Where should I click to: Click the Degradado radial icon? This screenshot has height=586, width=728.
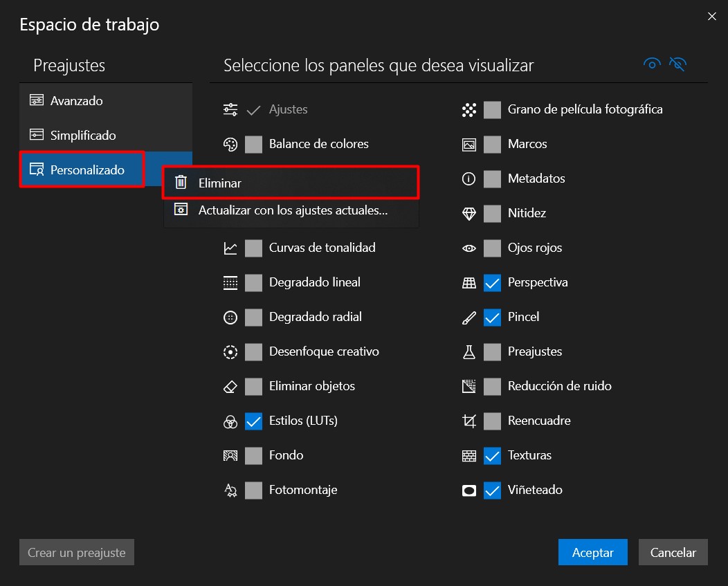(230, 317)
